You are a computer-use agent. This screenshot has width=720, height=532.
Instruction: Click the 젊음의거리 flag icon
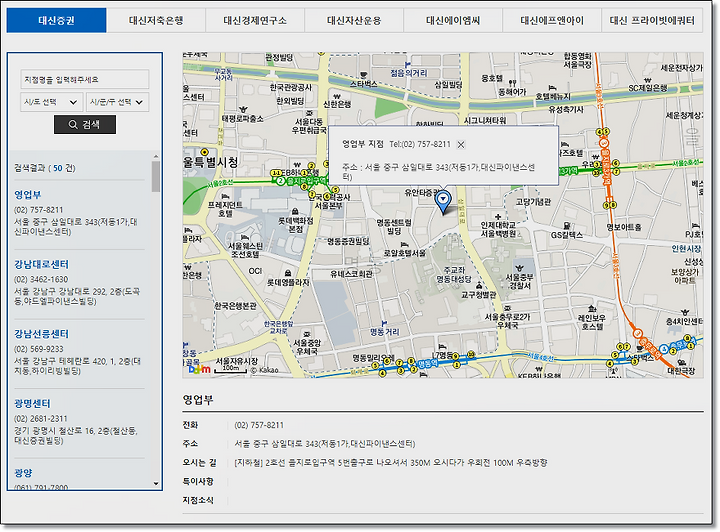407,65
